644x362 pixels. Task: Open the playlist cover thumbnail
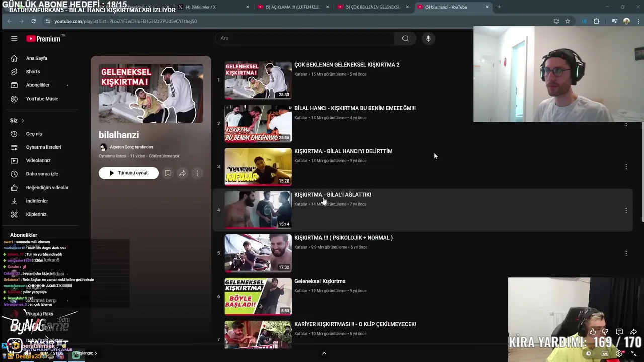151,94
